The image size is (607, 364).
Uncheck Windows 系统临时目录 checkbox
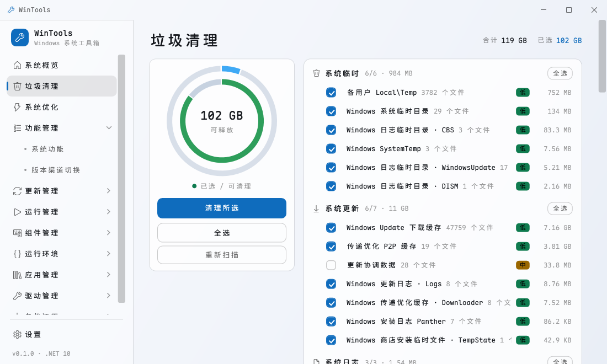(331, 111)
